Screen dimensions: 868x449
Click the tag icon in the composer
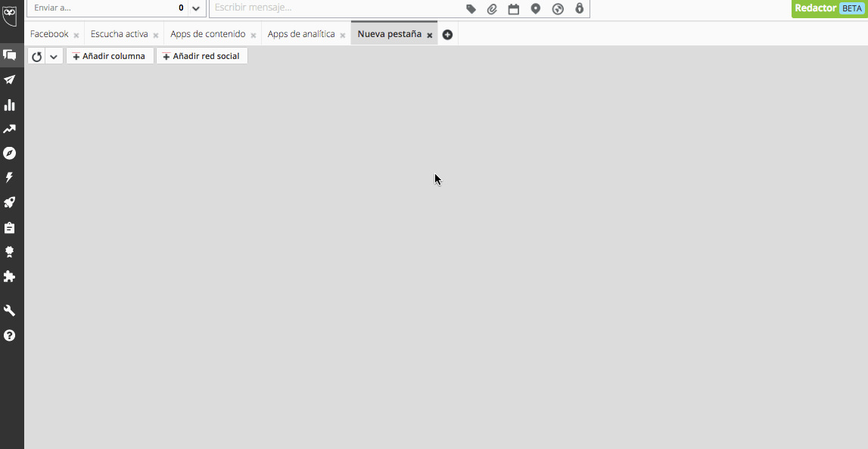[x=471, y=9]
